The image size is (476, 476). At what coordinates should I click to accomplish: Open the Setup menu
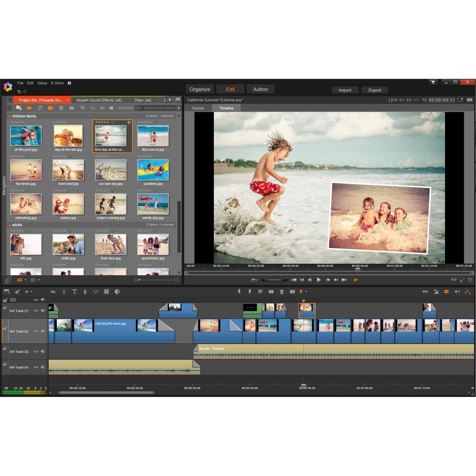[42, 83]
